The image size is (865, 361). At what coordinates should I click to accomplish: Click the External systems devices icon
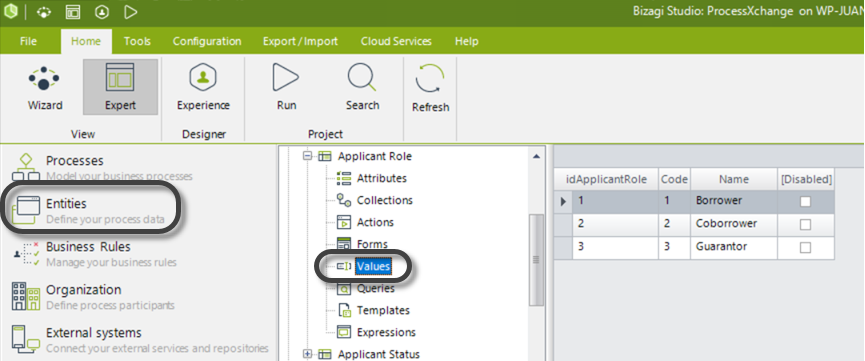(x=26, y=339)
